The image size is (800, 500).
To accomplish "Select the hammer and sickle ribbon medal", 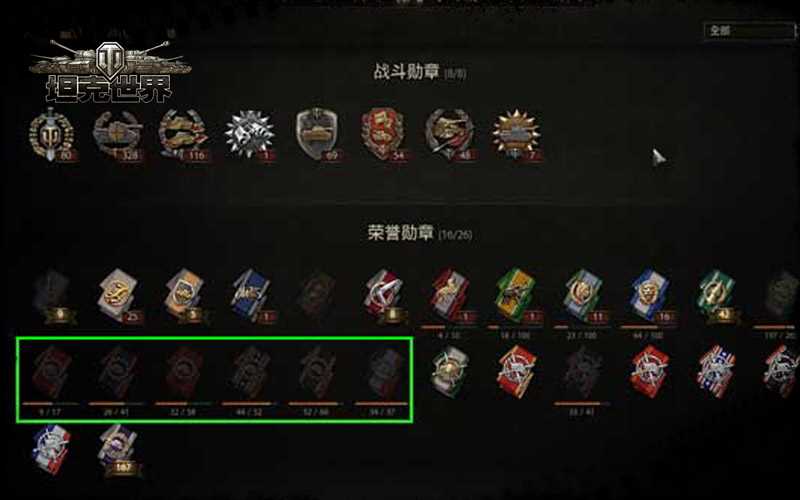I will (x=385, y=297).
